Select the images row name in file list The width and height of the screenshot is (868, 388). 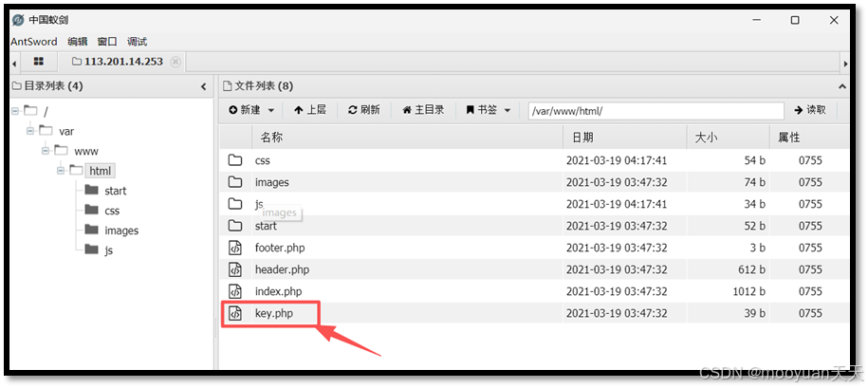click(272, 182)
